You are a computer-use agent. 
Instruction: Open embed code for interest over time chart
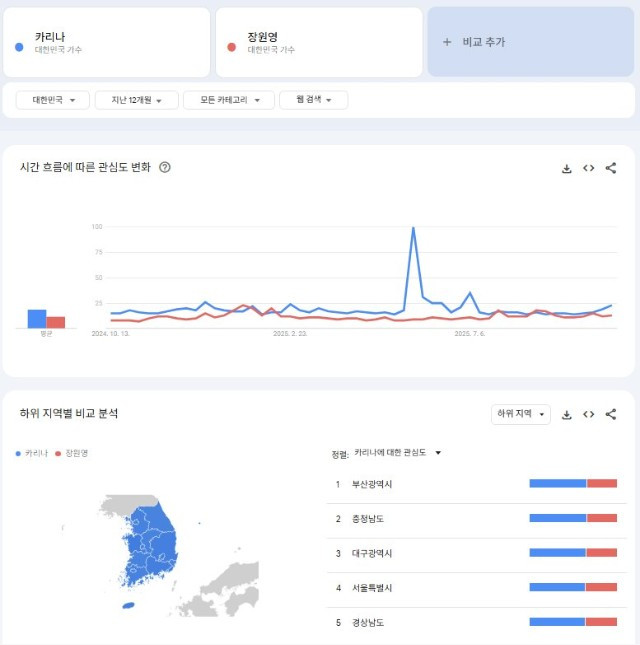coord(589,168)
